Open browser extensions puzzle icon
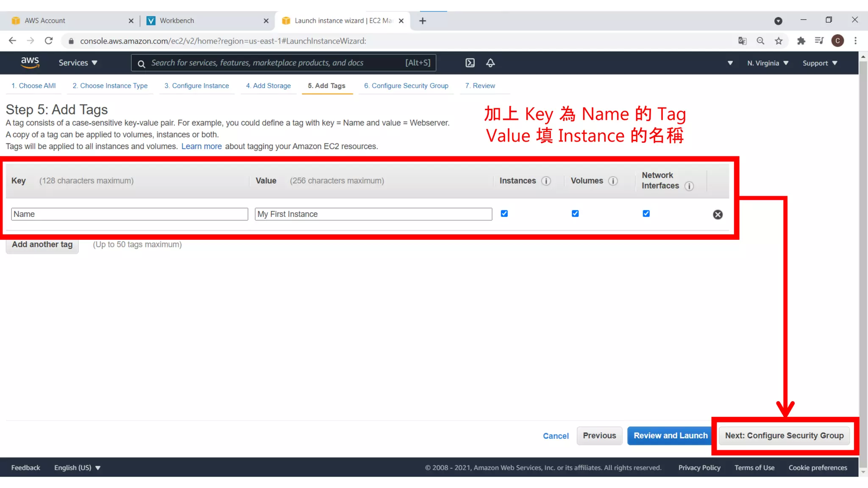The width and height of the screenshot is (868, 488). tap(801, 41)
